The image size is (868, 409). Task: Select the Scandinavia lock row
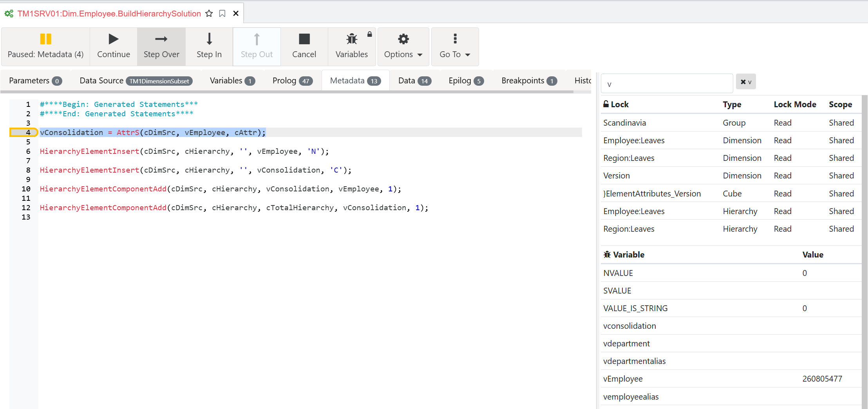pos(731,123)
